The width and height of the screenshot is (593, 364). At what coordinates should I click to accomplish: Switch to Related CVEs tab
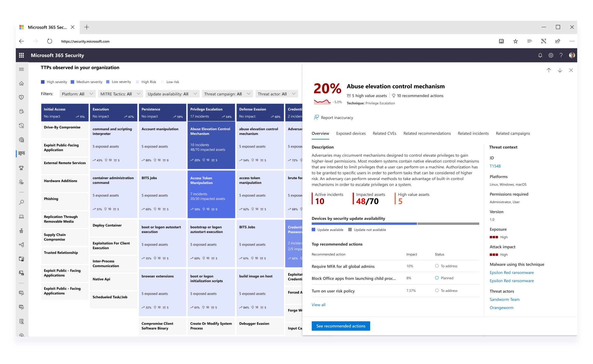[385, 133]
